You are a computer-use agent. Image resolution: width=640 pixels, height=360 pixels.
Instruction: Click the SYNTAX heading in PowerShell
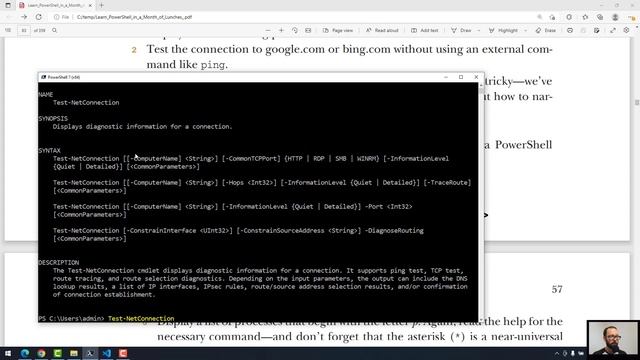point(49,150)
